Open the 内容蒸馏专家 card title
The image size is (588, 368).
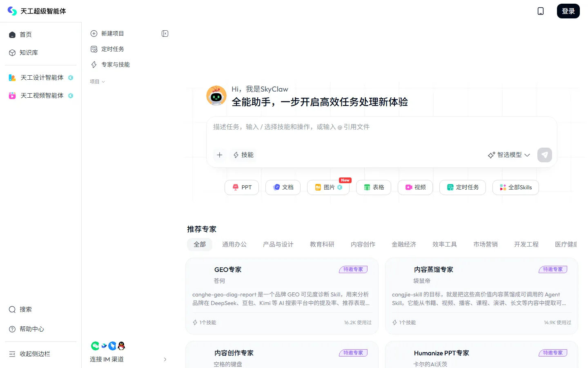(x=434, y=270)
